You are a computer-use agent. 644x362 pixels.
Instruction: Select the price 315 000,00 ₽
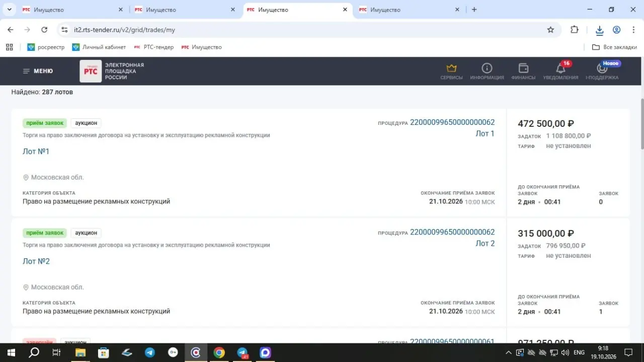tap(545, 233)
